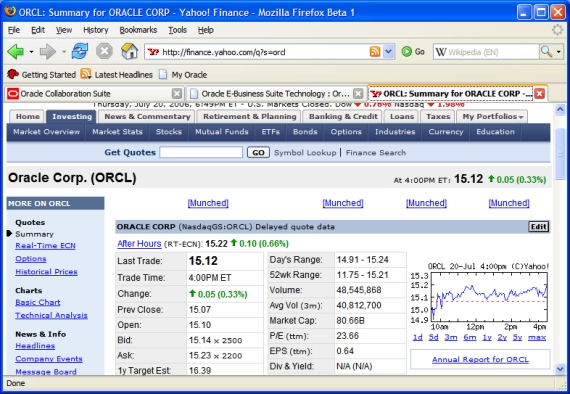Open the search engine options dropdown

tap(559, 52)
